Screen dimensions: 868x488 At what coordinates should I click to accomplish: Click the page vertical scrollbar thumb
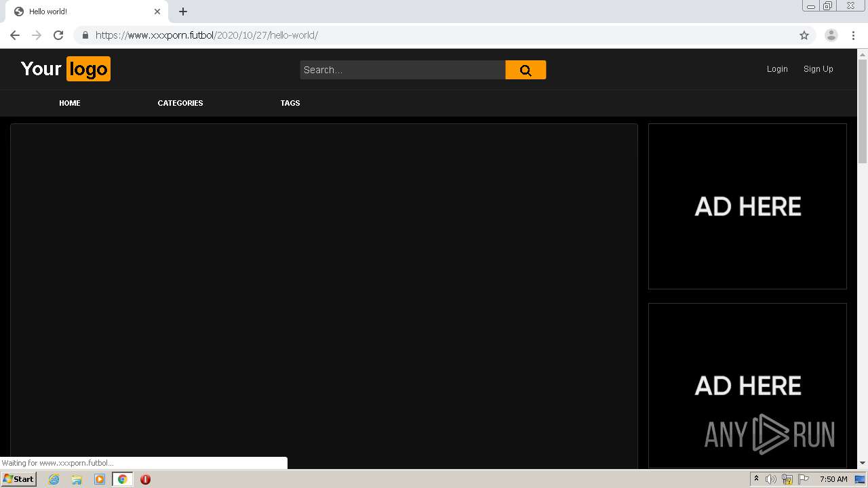863,110
